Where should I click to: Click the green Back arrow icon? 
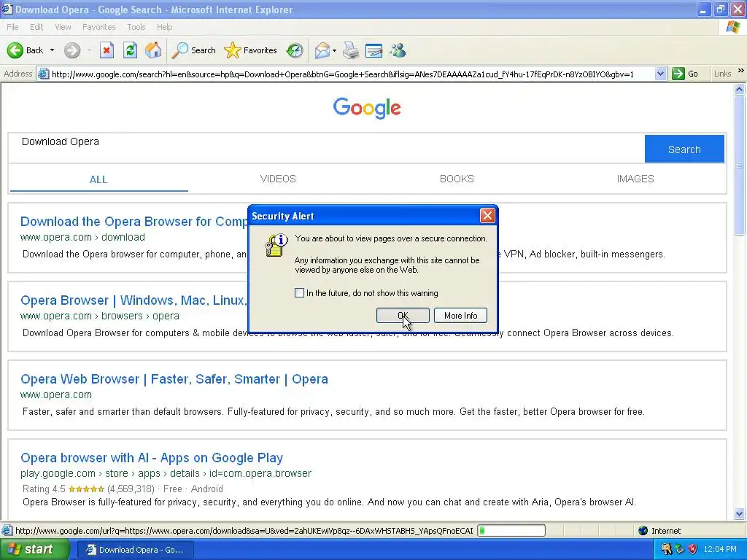tap(15, 50)
